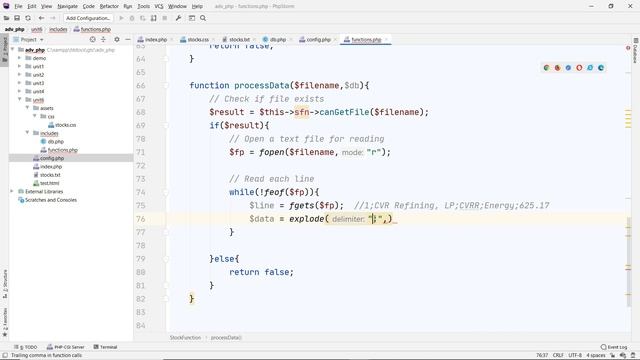This screenshot has height=360, width=640.
Task: Close the functions.php tab
Action: tap(386, 40)
